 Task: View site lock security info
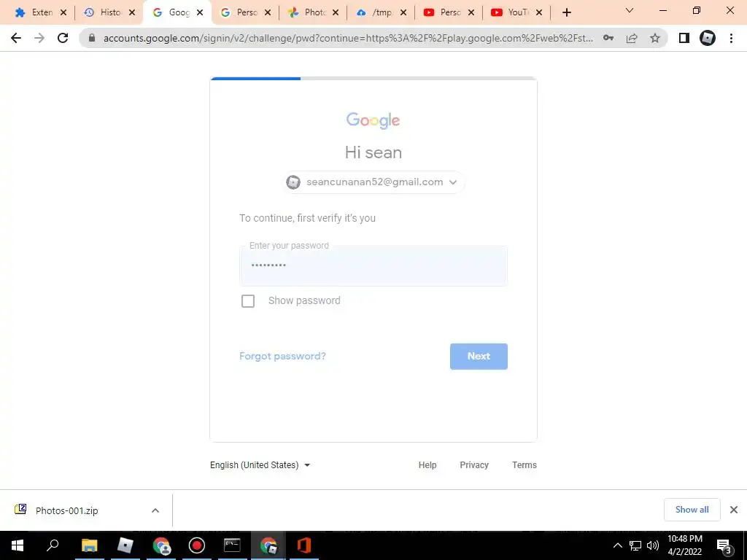pos(92,38)
